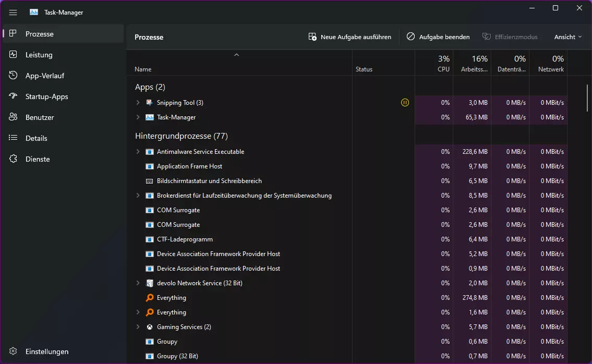Sort by the Status column header
The width and height of the screenshot is (592, 364).
click(x=383, y=63)
